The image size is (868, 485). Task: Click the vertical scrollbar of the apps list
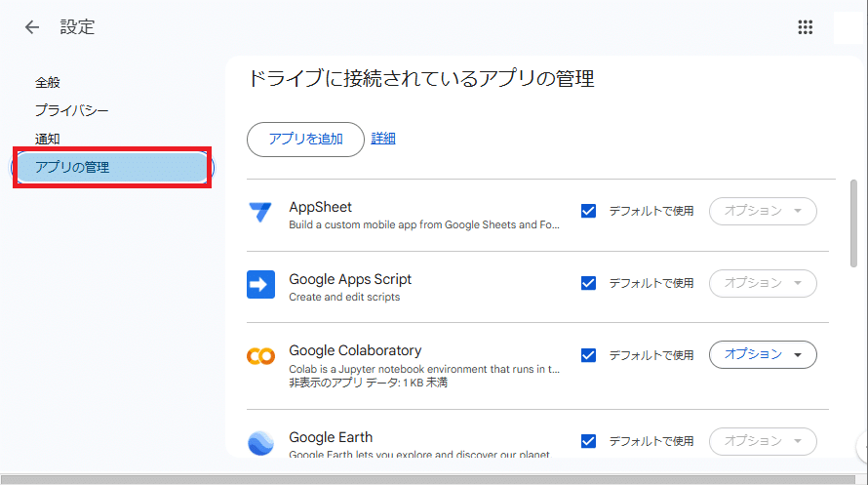pos(853,223)
